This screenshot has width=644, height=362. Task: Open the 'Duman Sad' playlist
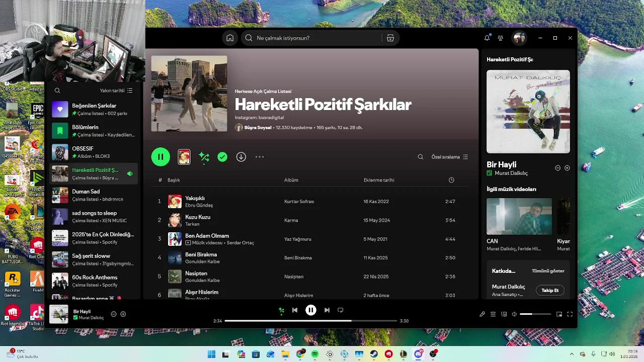coord(95,195)
